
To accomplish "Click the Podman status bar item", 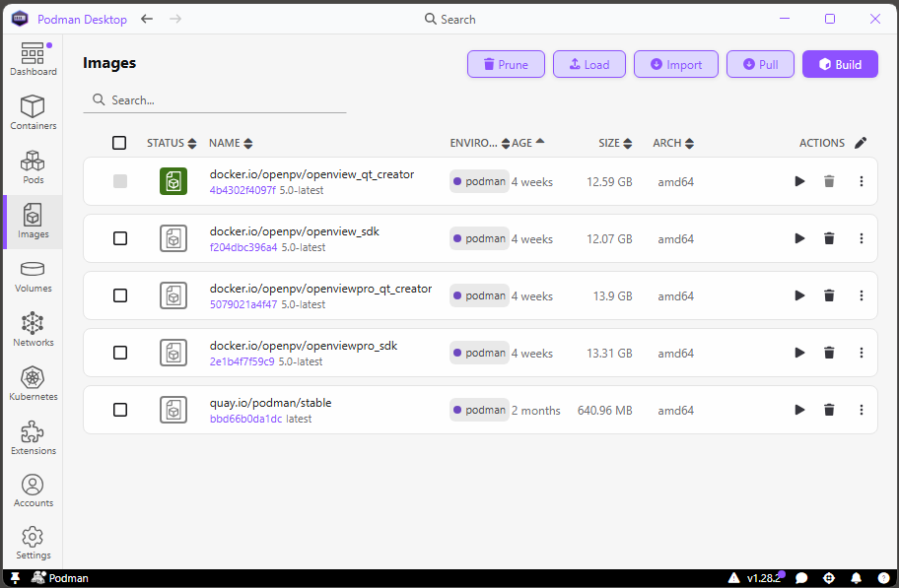I will pos(59,578).
